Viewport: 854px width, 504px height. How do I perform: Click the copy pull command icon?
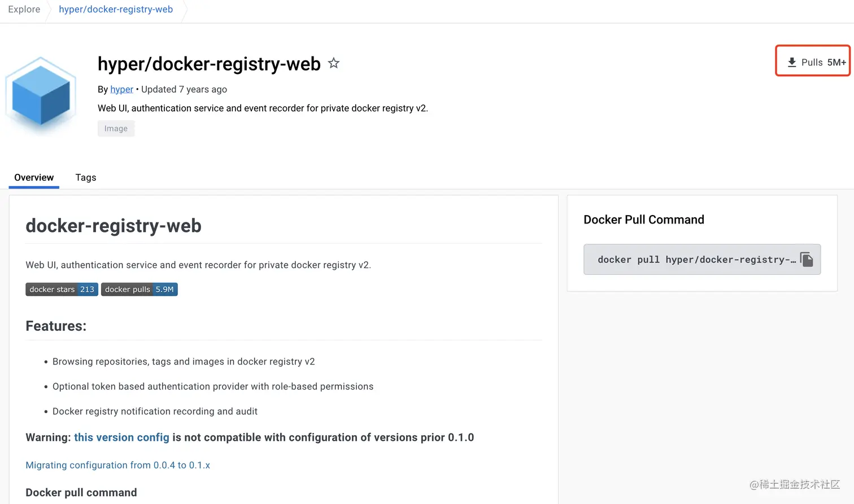pyautogui.click(x=807, y=260)
